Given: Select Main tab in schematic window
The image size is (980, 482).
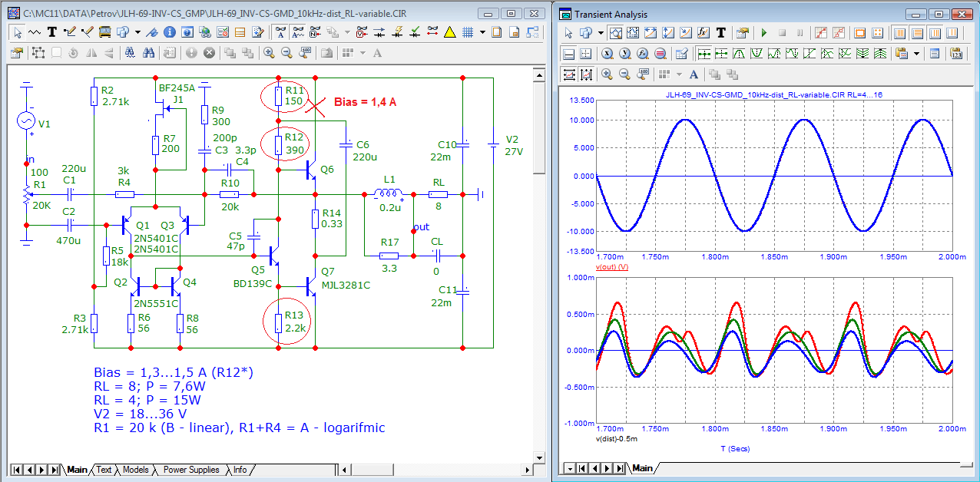Looking at the screenshot, I should coord(78,470).
